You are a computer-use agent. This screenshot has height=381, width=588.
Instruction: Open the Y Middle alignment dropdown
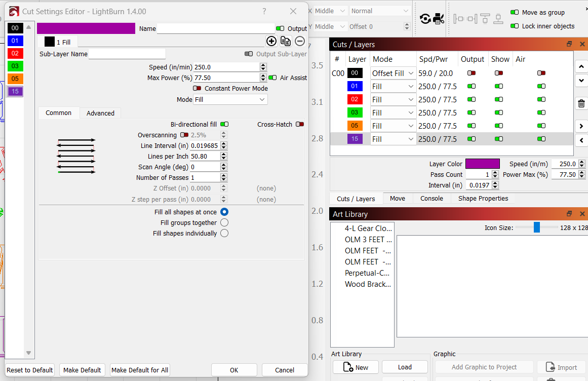[330, 27]
